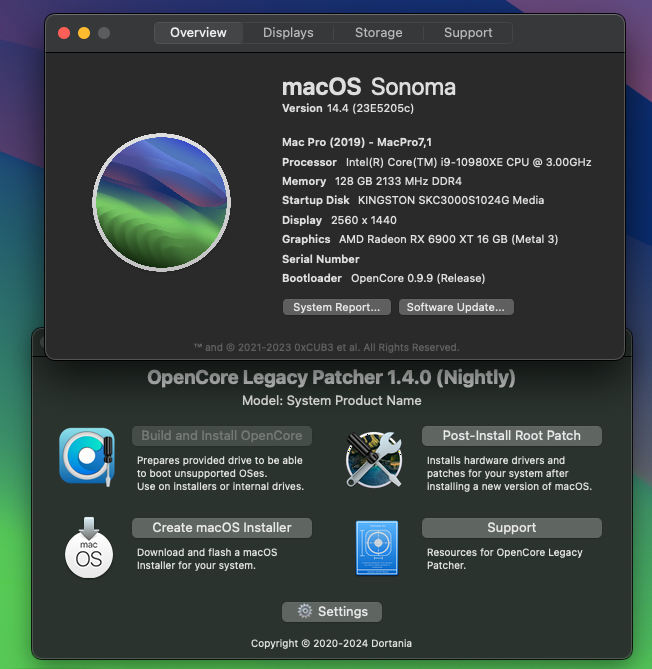652x669 pixels.
Task: Click the Model: System Product Name text
Action: coord(332,401)
